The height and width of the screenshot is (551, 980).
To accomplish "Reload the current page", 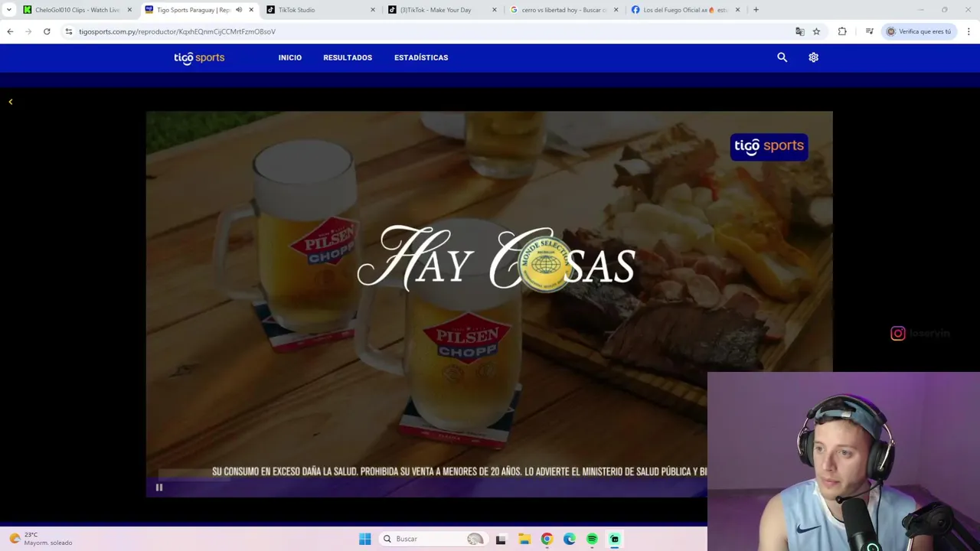I will click(47, 31).
